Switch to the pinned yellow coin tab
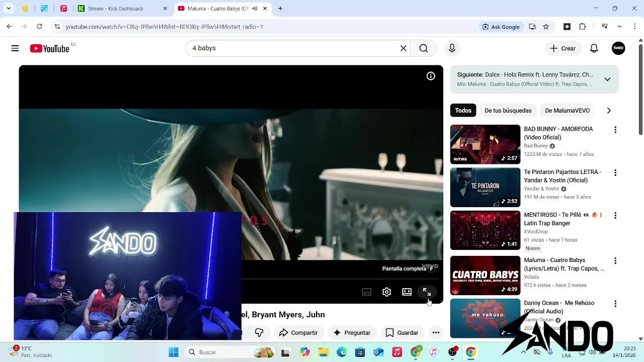Image resolution: width=644 pixels, height=362 pixels. [25, 9]
